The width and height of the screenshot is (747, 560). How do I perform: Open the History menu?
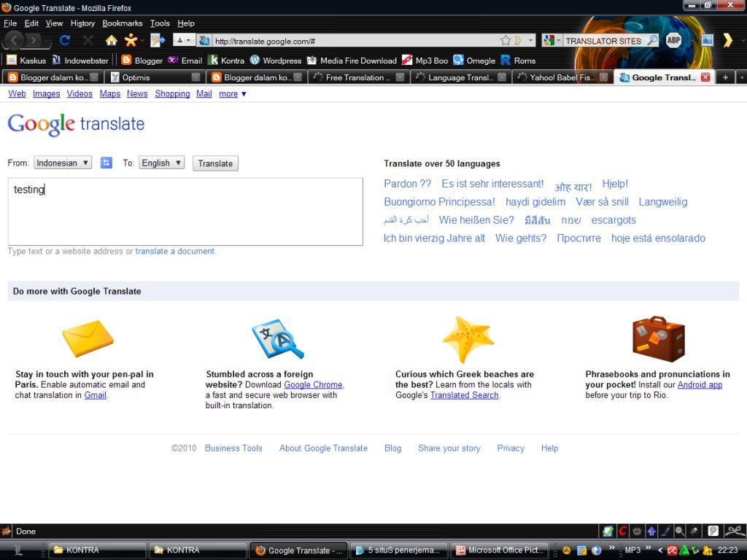pyautogui.click(x=82, y=23)
